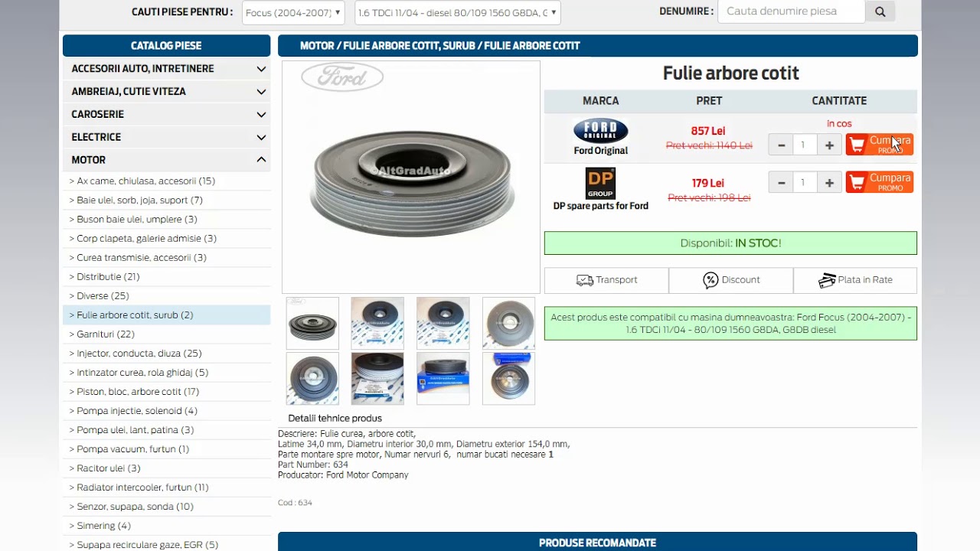The image size is (980, 551).
Task: Increase quantity for the DP spare part
Action: pos(829,182)
